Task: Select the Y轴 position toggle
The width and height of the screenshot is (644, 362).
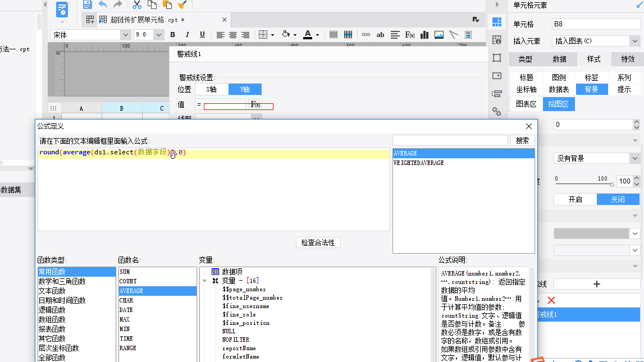Action: (x=245, y=89)
